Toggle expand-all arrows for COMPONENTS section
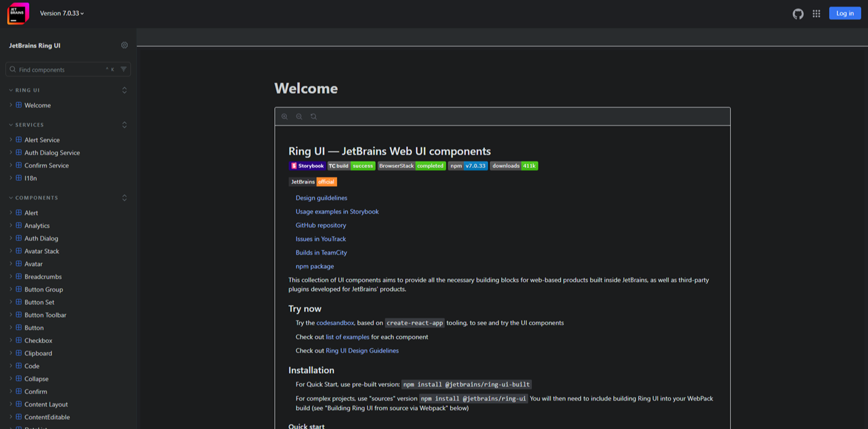 [124, 198]
